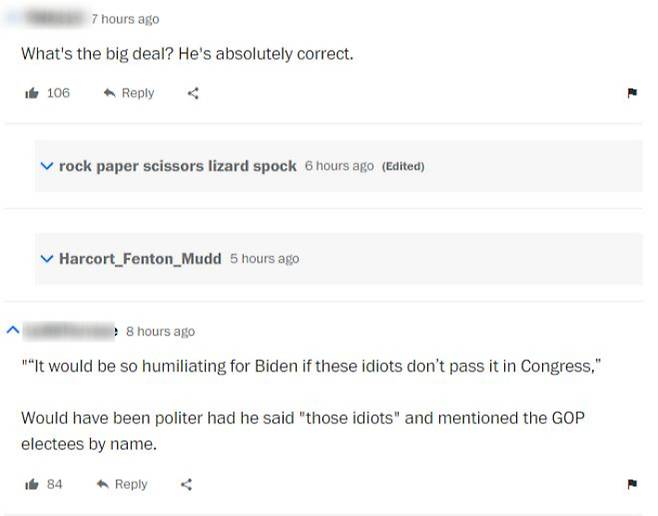Share the comment with 106 likes
The image size is (658, 516).
click(x=194, y=93)
